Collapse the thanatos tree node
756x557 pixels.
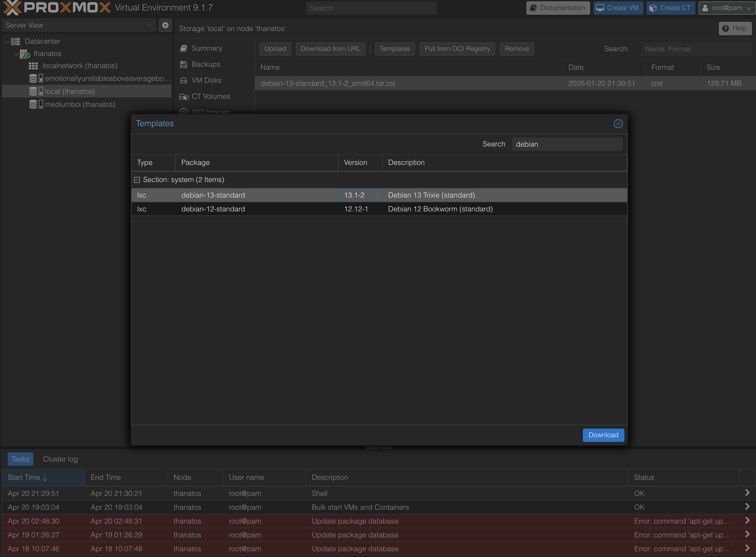coord(16,54)
